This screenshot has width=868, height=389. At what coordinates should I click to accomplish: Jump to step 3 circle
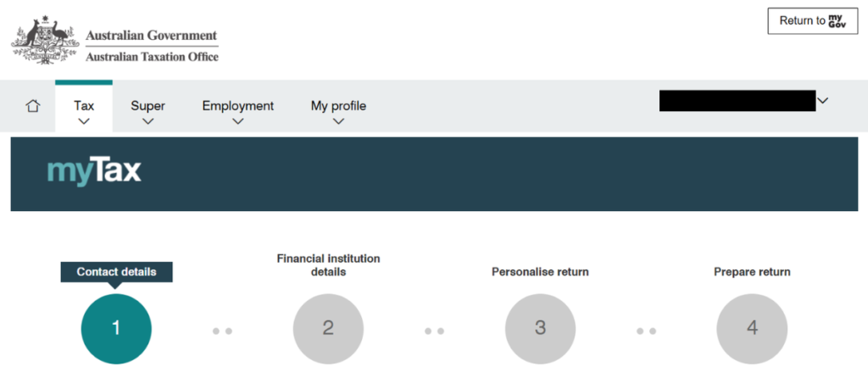540,329
